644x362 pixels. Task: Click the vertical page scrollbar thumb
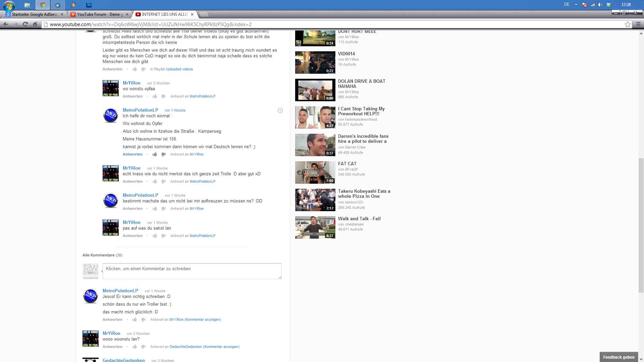641,225
